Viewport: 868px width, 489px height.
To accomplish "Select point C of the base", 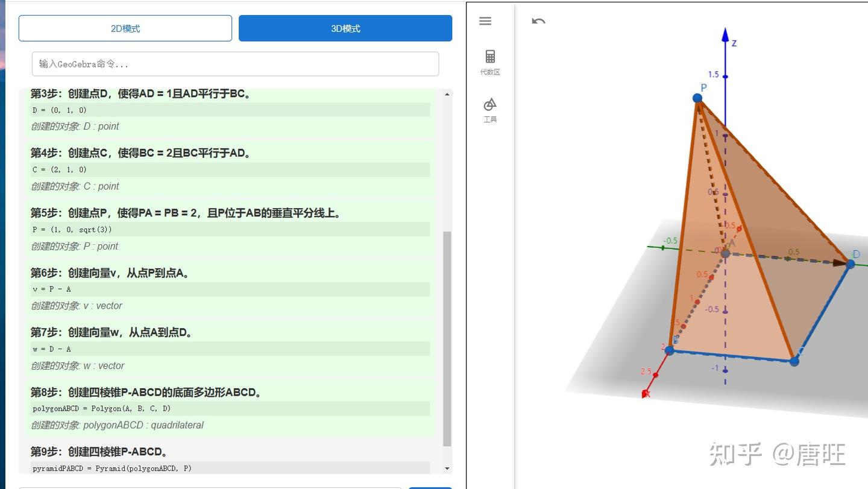I will 794,361.
